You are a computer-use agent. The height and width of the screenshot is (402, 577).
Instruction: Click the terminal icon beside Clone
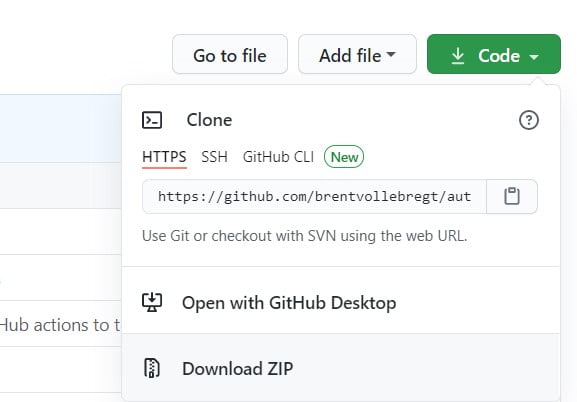(152, 120)
